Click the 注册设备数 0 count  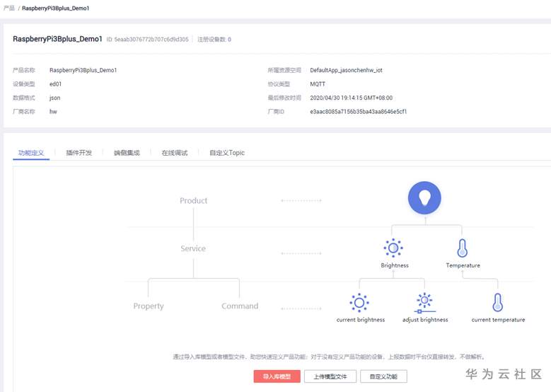coord(214,40)
